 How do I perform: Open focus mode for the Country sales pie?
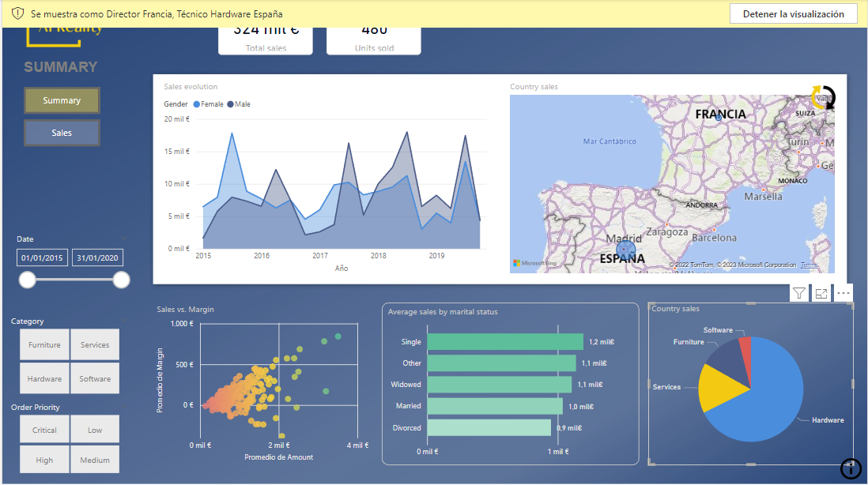(x=821, y=294)
